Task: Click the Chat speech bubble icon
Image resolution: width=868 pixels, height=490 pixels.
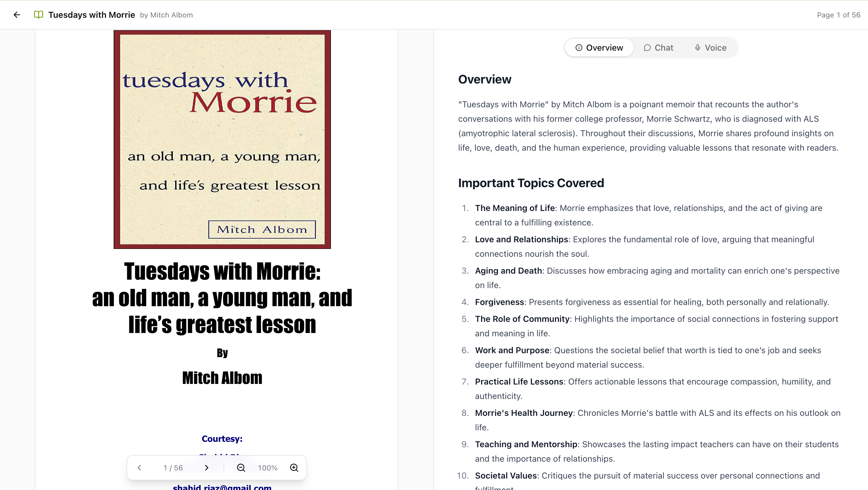Action: point(647,48)
